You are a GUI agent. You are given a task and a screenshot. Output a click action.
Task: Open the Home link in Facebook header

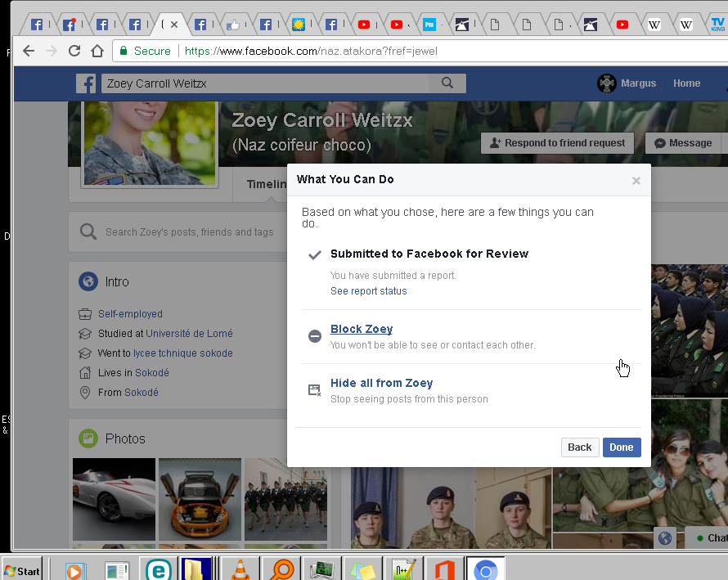[x=686, y=83]
